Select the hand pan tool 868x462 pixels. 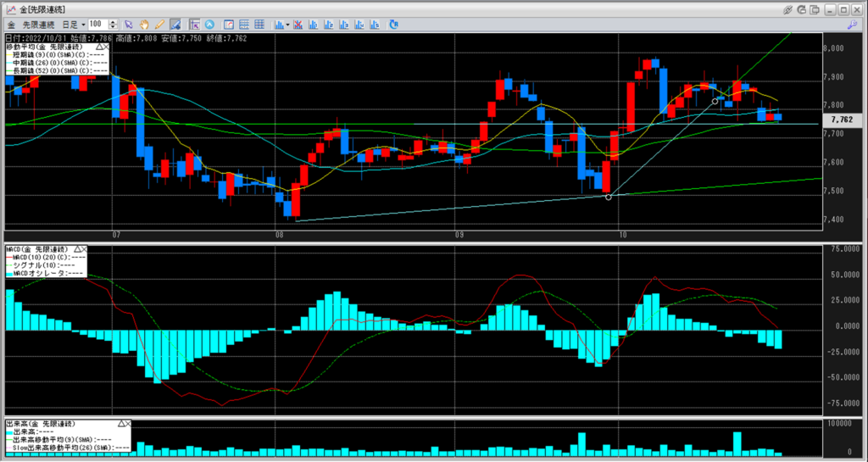click(144, 25)
